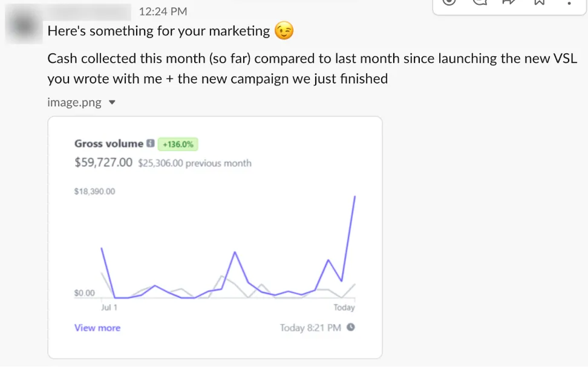Open the View more link
The width and height of the screenshot is (588, 367).
(97, 328)
